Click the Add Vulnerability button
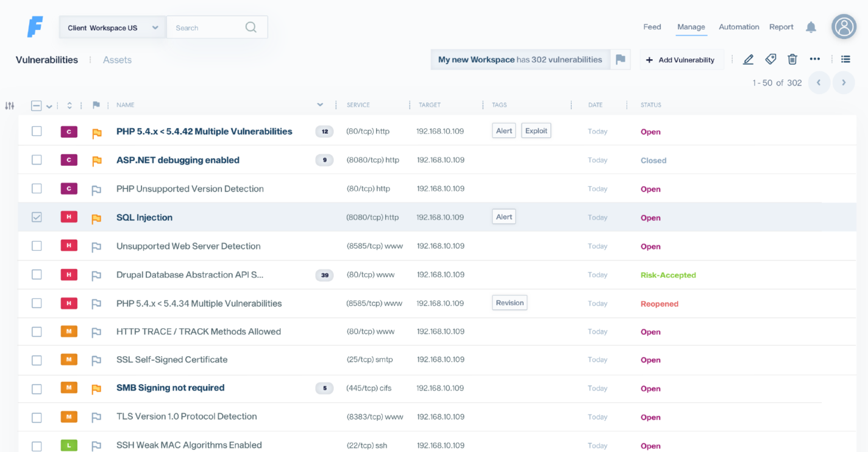 click(x=680, y=60)
